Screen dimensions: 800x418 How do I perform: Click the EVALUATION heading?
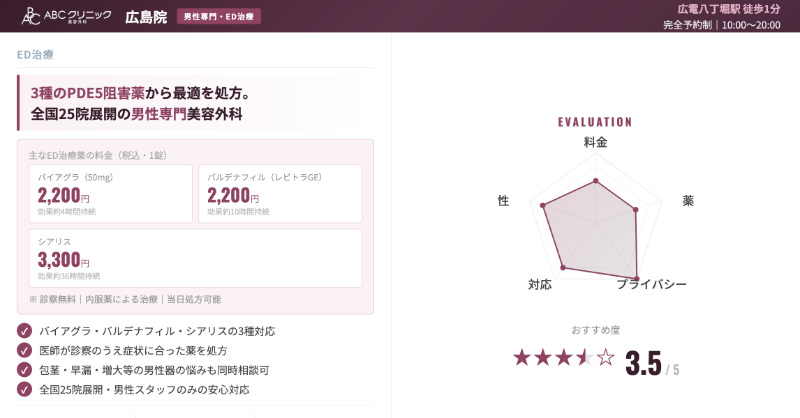click(x=595, y=122)
